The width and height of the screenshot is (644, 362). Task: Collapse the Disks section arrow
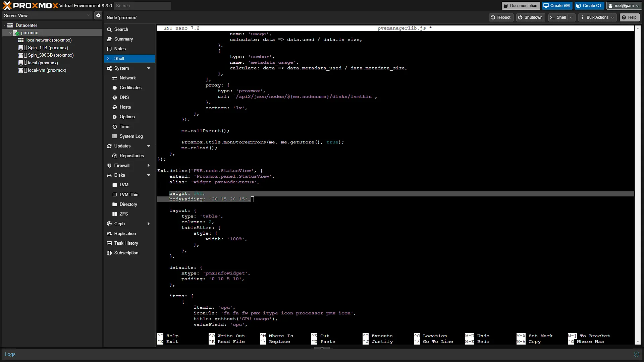point(149,175)
